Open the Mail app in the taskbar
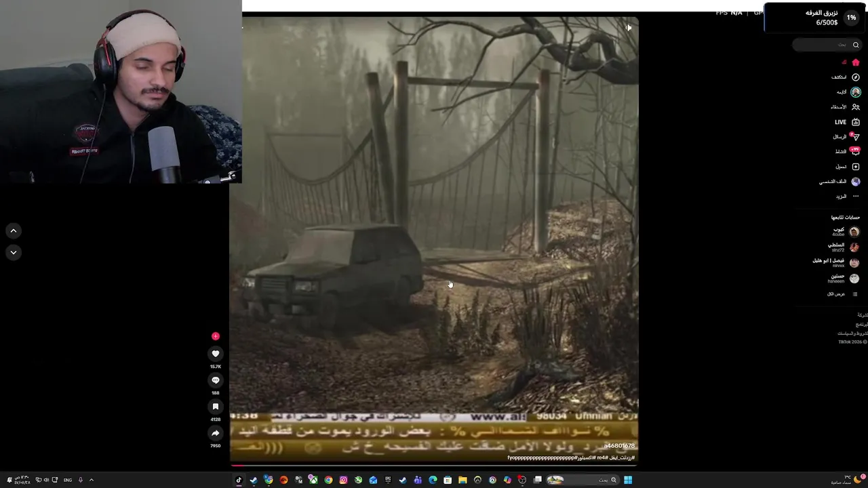Screen dimensions: 868x488 pos(373,480)
